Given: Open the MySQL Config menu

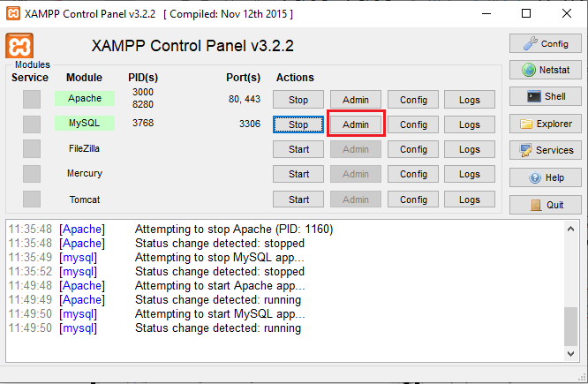Looking at the screenshot, I should click(413, 124).
